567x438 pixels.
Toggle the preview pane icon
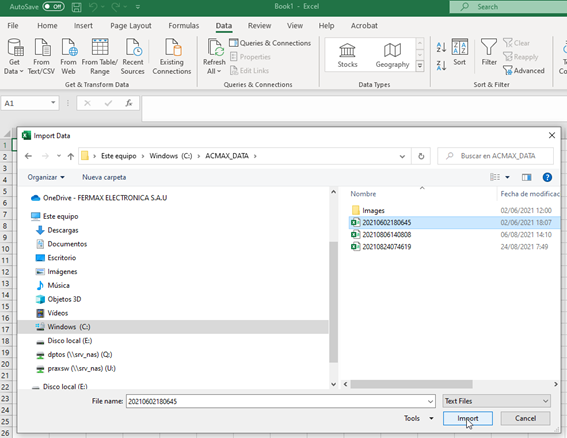[526, 177]
